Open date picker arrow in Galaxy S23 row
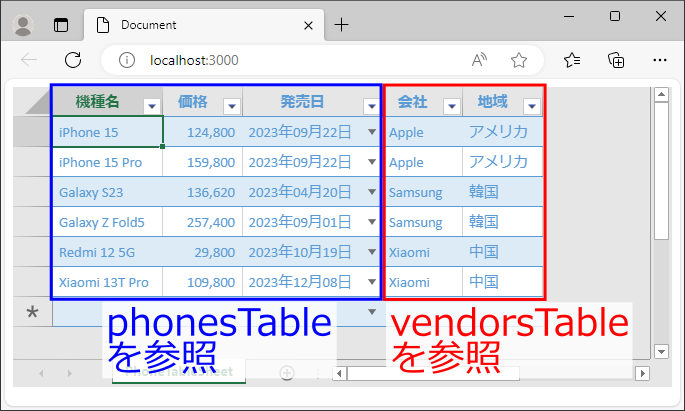 372,191
